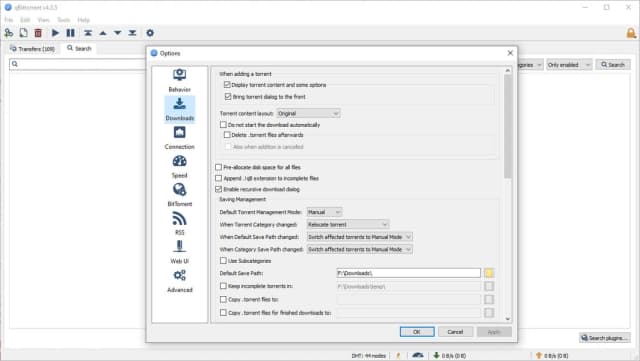The height and width of the screenshot is (361, 640).
Task: Toggle Display torrent content and some options
Action: tap(227, 85)
